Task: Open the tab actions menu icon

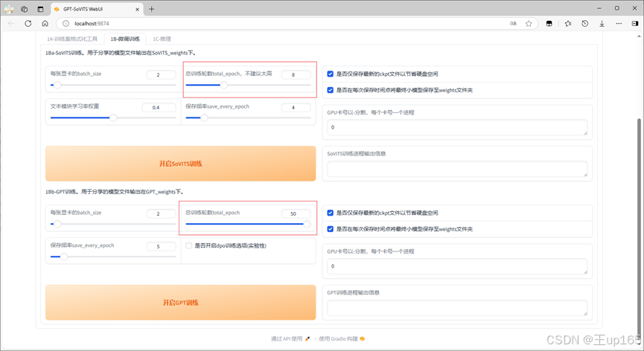Action: [40, 9]
